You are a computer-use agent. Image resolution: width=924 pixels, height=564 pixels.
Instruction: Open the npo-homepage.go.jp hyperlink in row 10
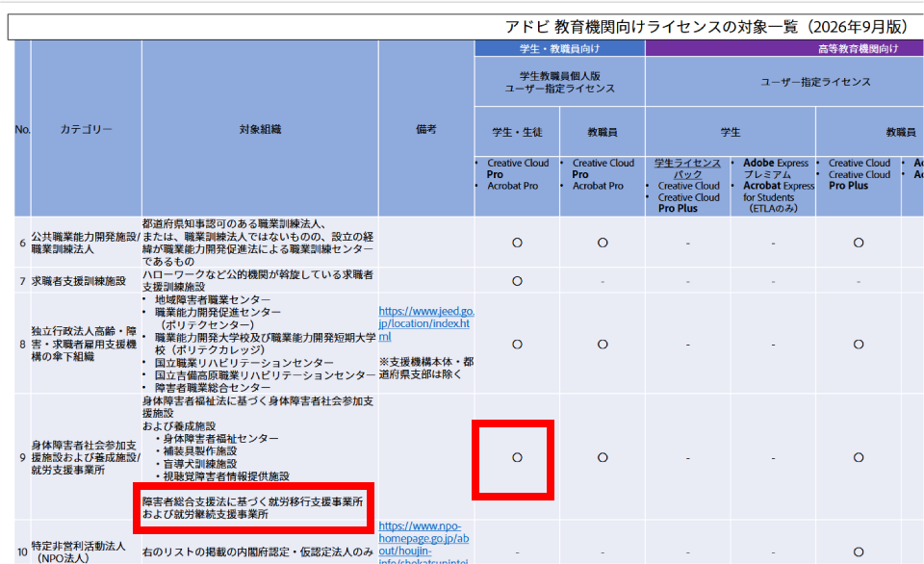click(x=423, y=542)
